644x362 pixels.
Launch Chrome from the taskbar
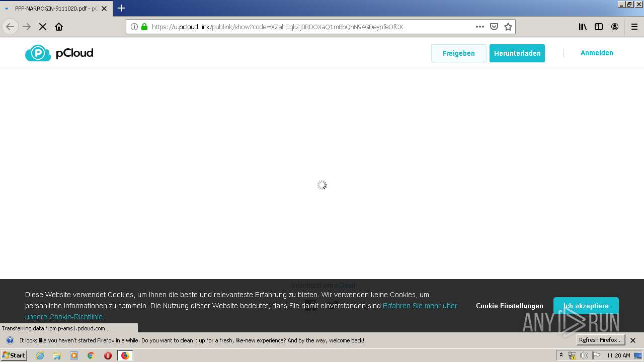point(91,355)
